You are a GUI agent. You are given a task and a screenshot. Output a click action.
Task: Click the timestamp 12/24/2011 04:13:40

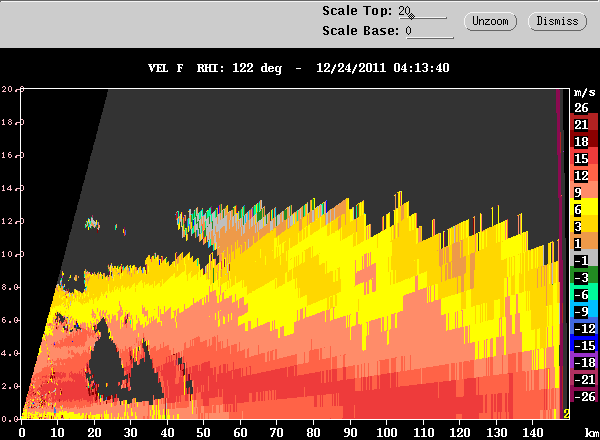[383, 68]
